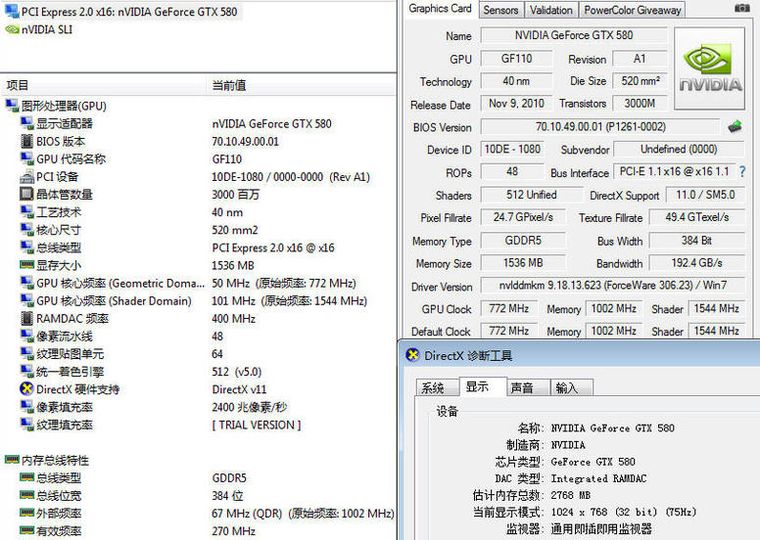This screenshot has width=760, height=540.
Task: Click the 工艺技术 row icon
Action: pos(27,212)
